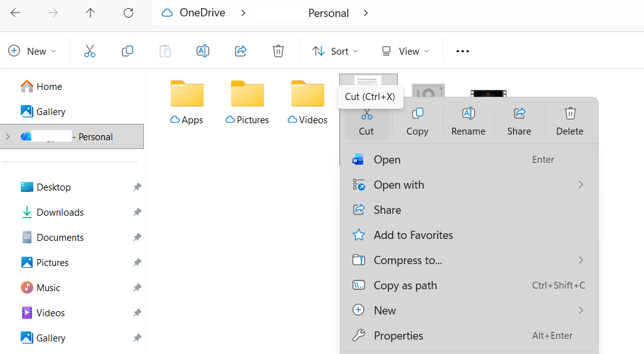Click Share icon in context menu top row
The image size is (644, 354).
coord(519,121)
